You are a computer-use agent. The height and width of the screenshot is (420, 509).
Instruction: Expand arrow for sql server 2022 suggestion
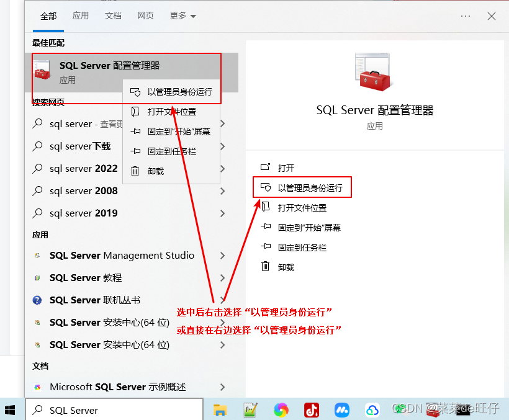tap(223, 169)
